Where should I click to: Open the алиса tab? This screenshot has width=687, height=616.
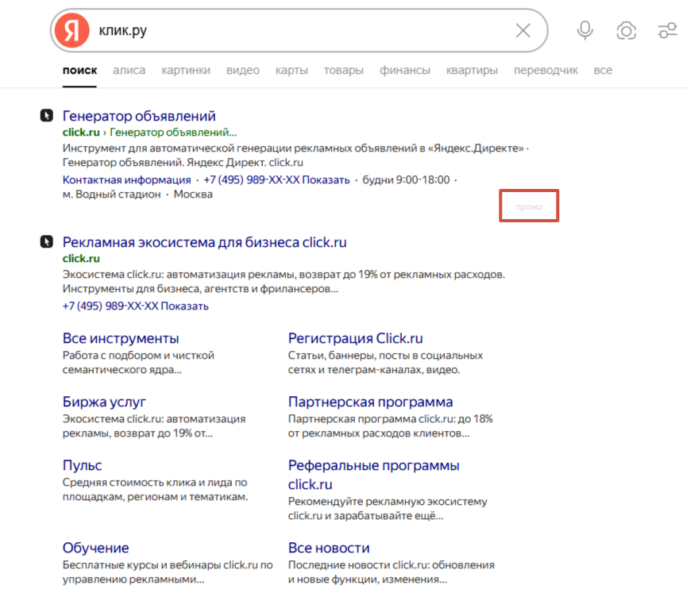coord(129,70)
